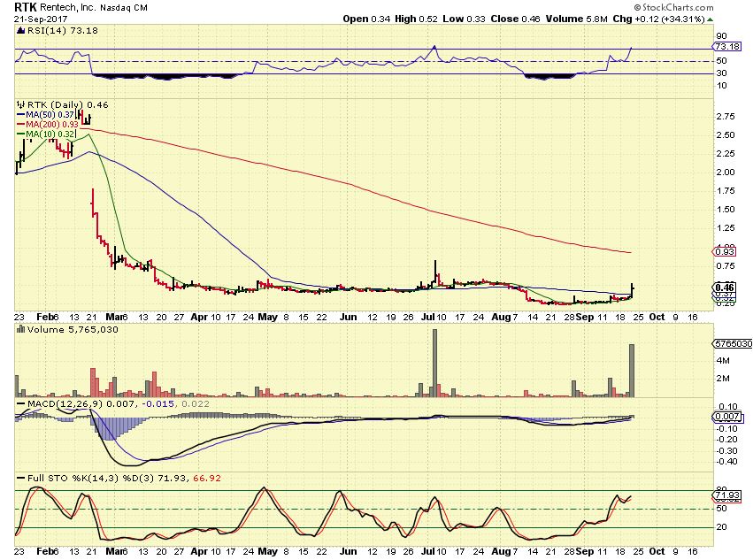Click the RSI 90 axis label

[721, 36]
